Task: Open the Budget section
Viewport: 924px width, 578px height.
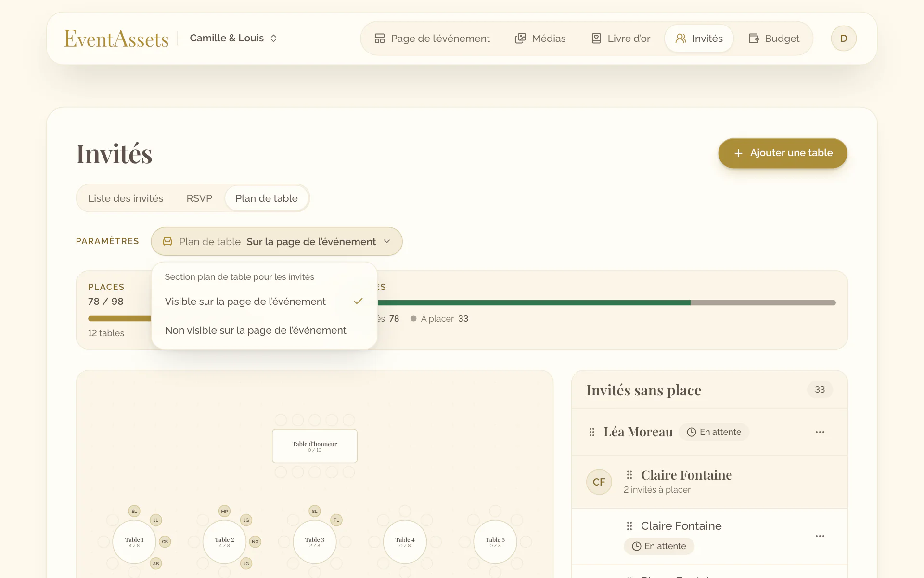Action: 774,39
